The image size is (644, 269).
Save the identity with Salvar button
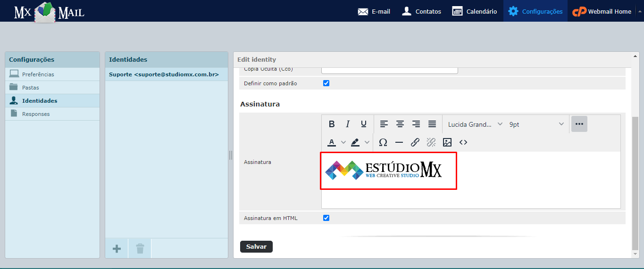pos(256,246)
